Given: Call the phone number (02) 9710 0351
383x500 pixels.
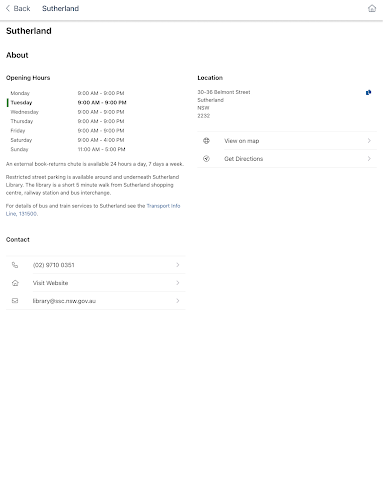Looking at the screenshot, I should 96,265.
